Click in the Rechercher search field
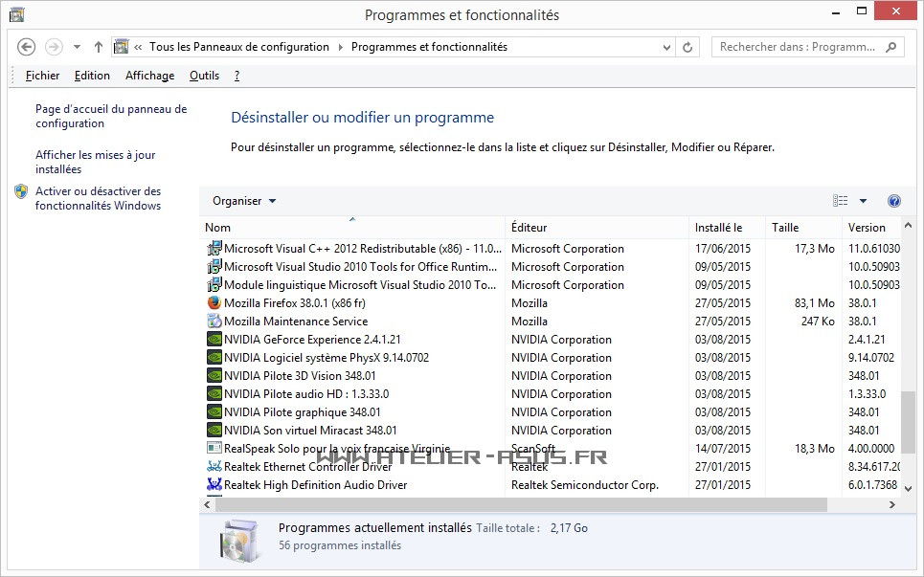 tap(795, 47)
